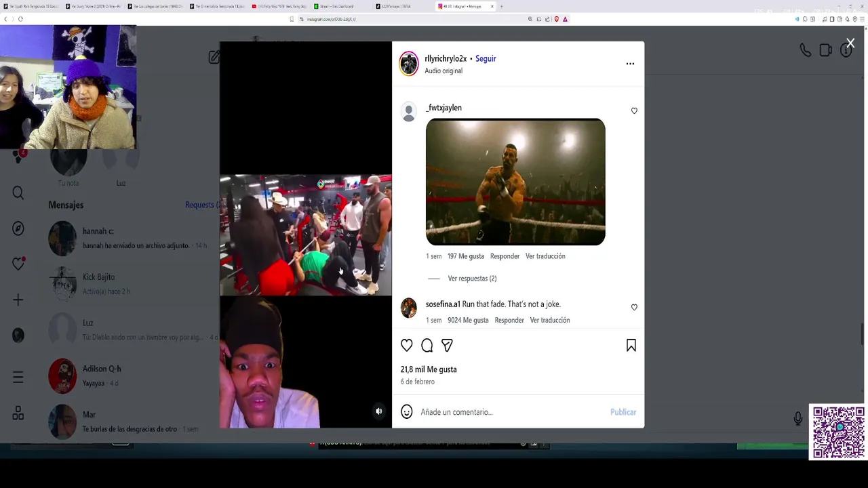
Task: Start a video call with camera icon
Action: (x=825, y=50)
